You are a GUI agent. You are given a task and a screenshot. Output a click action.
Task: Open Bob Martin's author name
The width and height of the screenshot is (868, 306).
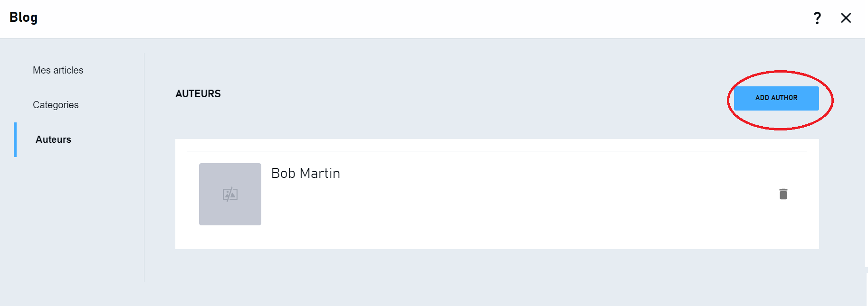point(305,173)
